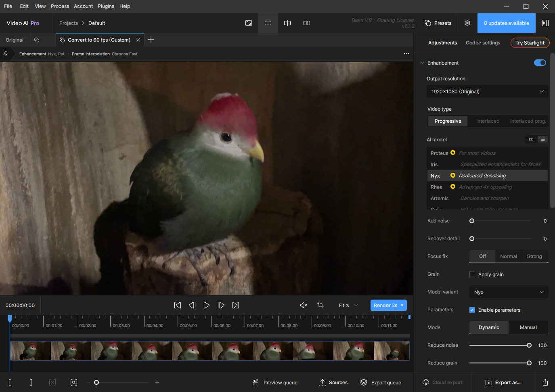Select the crop tool icon
This screenshot has height=392, width=555.
pyautogui.click(x=320, y=305)
